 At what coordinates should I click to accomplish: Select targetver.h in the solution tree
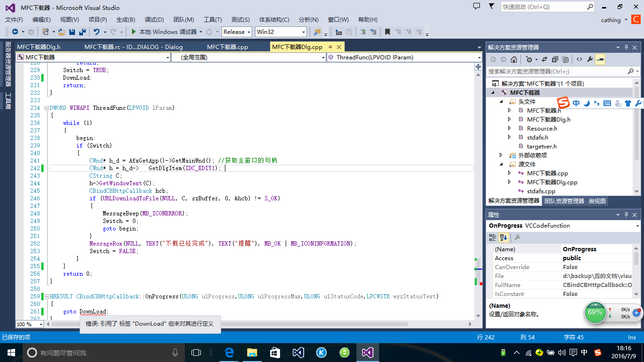(542, 146)
